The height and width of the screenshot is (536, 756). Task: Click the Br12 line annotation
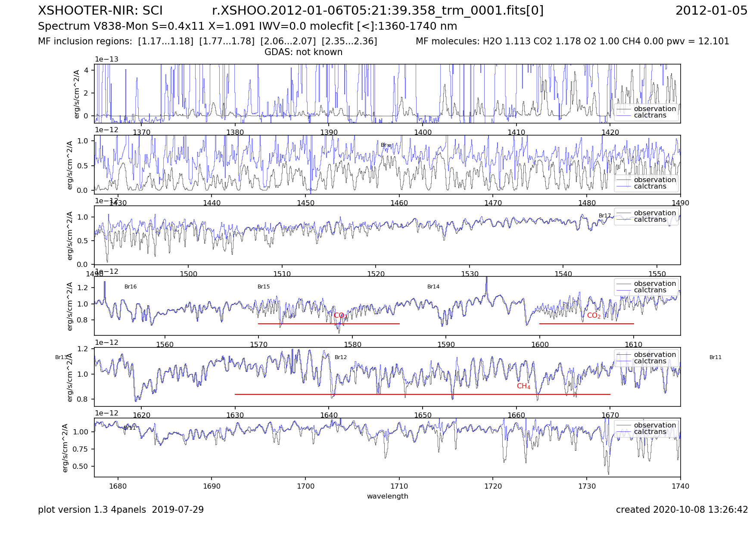pos(341,357)
